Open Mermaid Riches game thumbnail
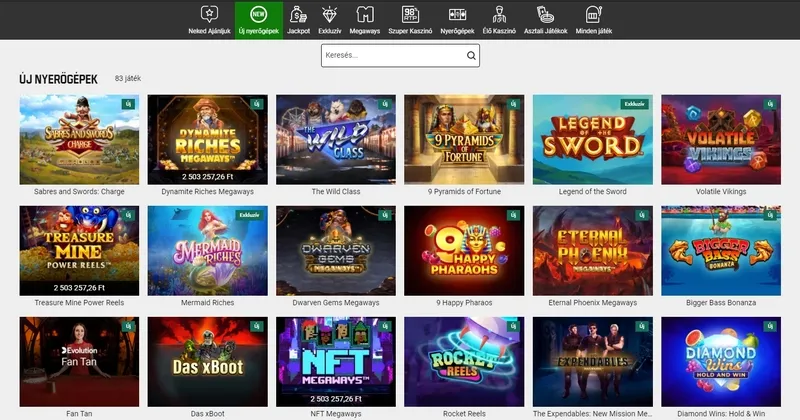 (x=208, y=250)
